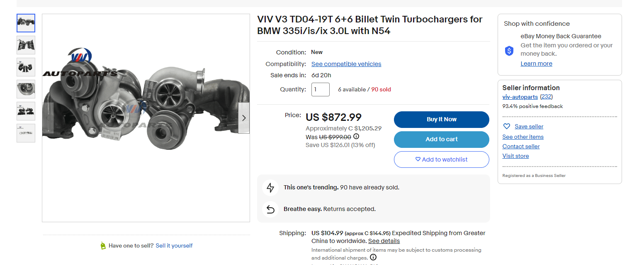Screen dimensions: 644x265
Task: Click Sell it yourself
Action: (174, 245)
